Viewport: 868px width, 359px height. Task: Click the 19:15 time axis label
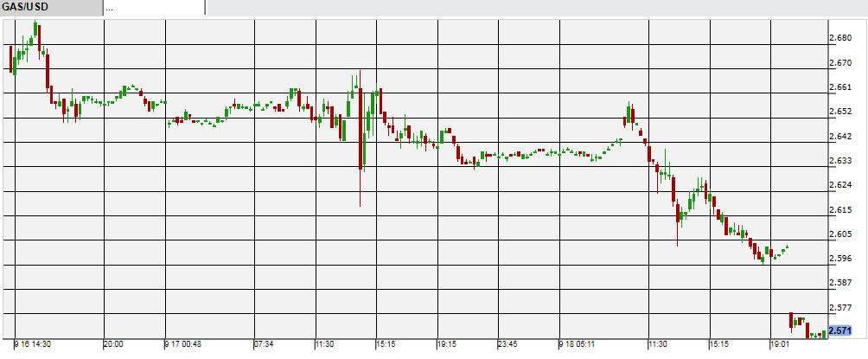click(447, 343)
